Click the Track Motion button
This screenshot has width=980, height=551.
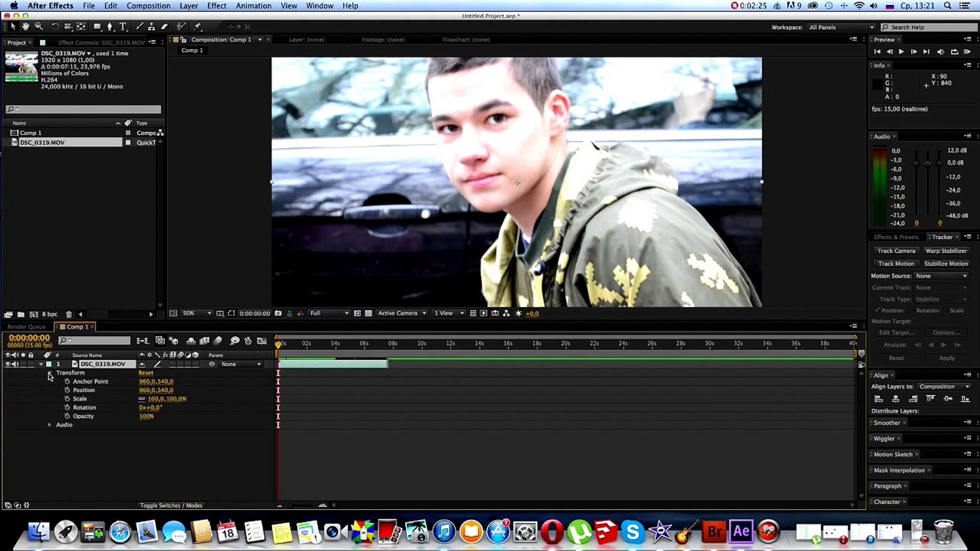(x=896, y=264)
